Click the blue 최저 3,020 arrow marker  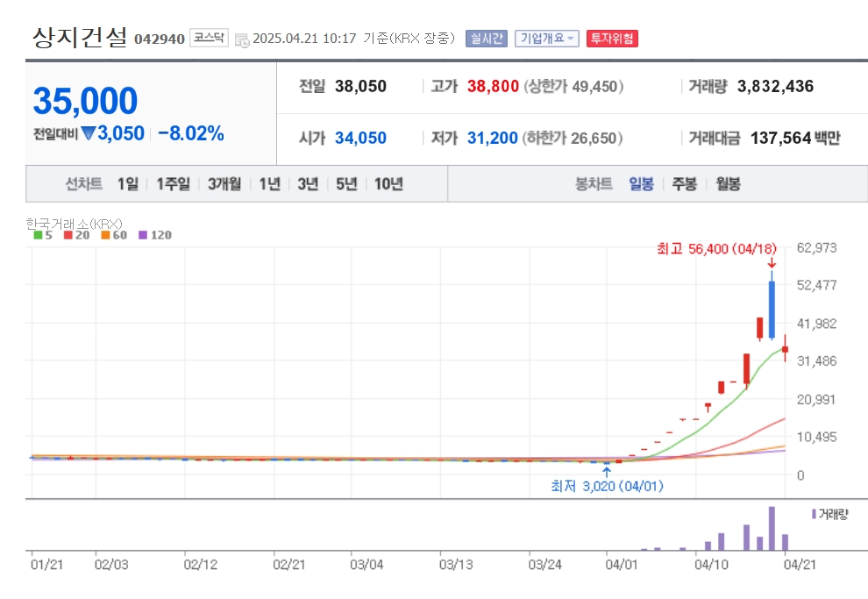point(607,472)
